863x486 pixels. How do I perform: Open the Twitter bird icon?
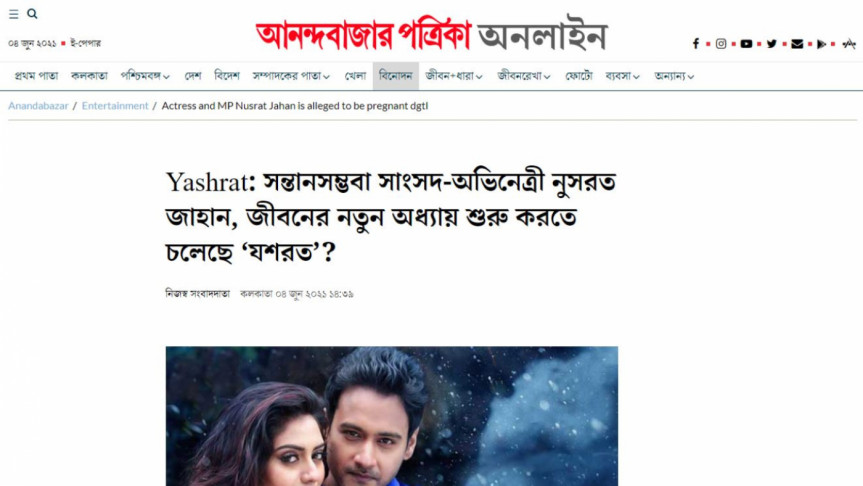point(772,43)
